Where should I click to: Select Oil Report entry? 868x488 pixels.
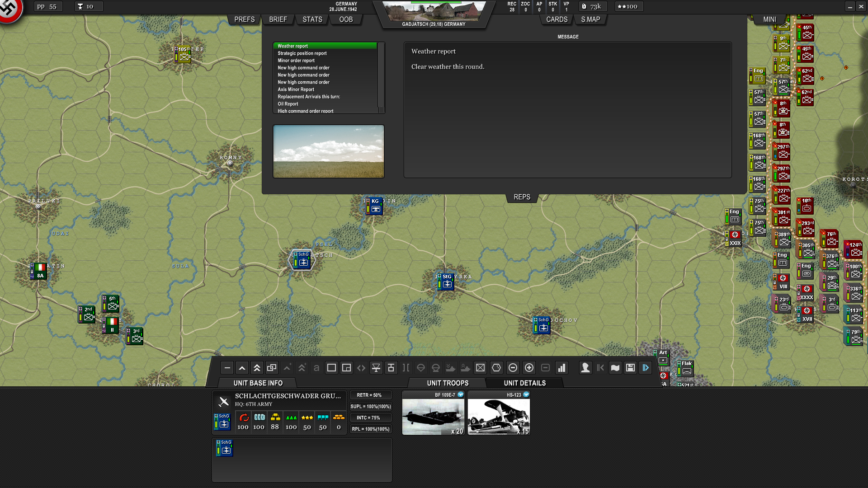click(x=325, y=104)
